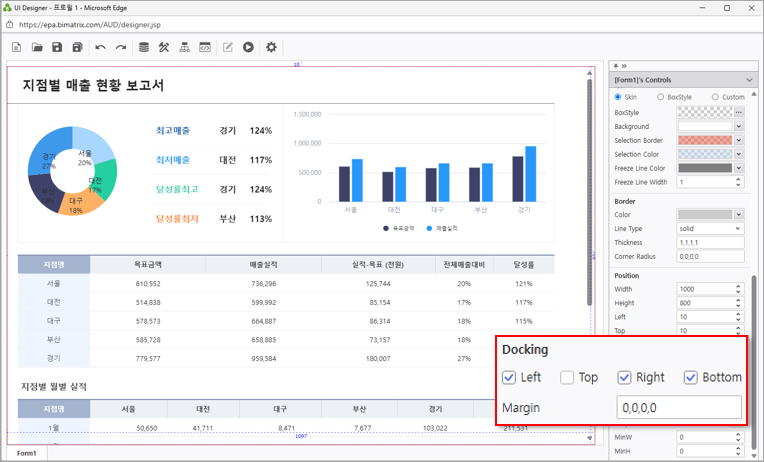Screen dimensions: 764x462
Task: Click the open folder icon
Action: [37, 47]
